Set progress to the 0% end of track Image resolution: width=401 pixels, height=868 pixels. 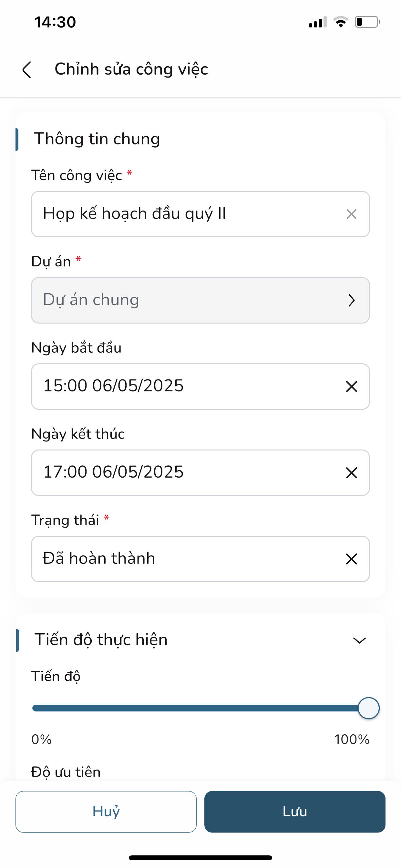[x=34, y=708]
